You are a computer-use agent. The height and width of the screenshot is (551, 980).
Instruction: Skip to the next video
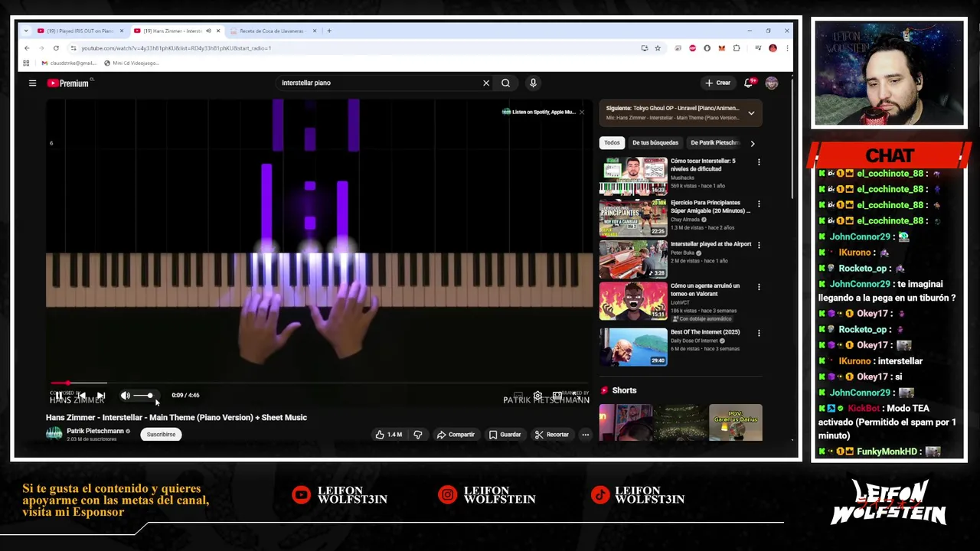point(100,396)
